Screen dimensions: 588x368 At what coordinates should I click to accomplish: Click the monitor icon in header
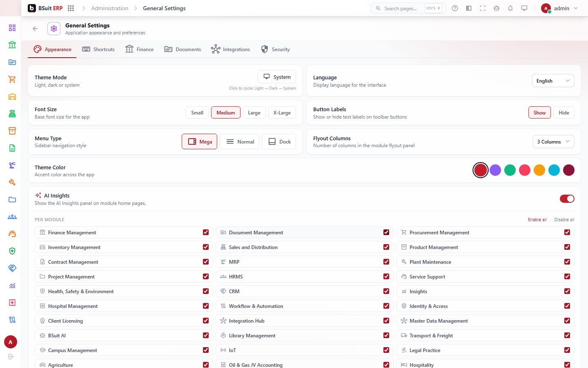click(x=524, y=8)
